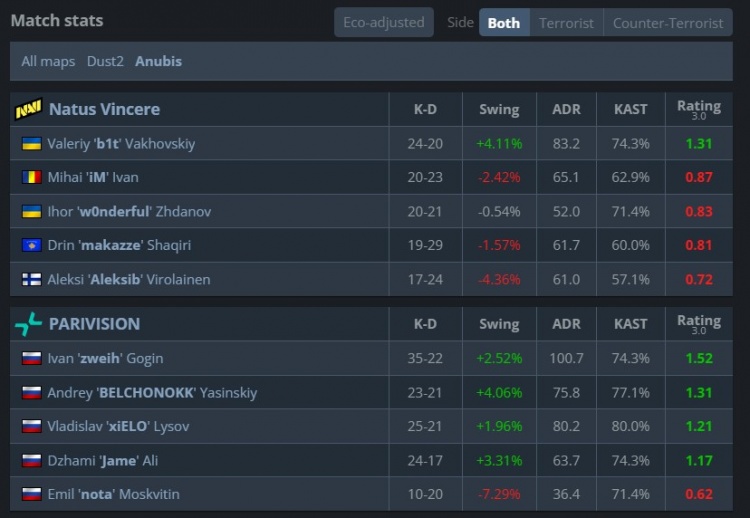Switch side filter to Terrorist
The height and width of the screenshot is (518, 750).
coord(566,22)
